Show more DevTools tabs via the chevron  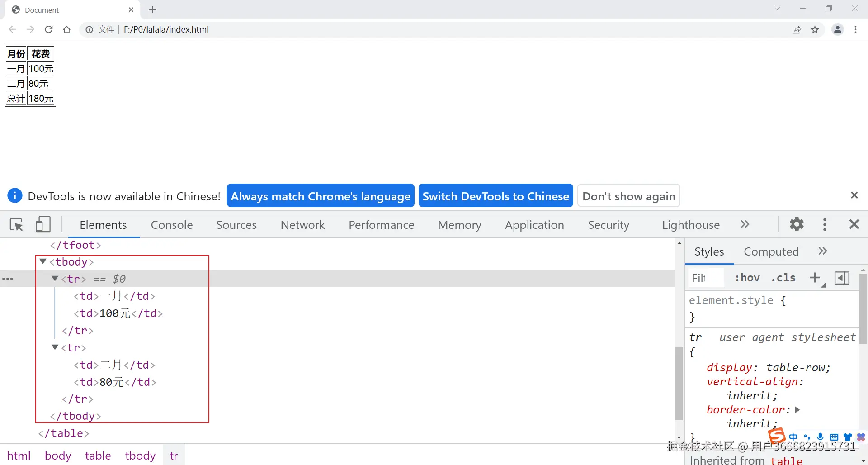click(745, 224)
